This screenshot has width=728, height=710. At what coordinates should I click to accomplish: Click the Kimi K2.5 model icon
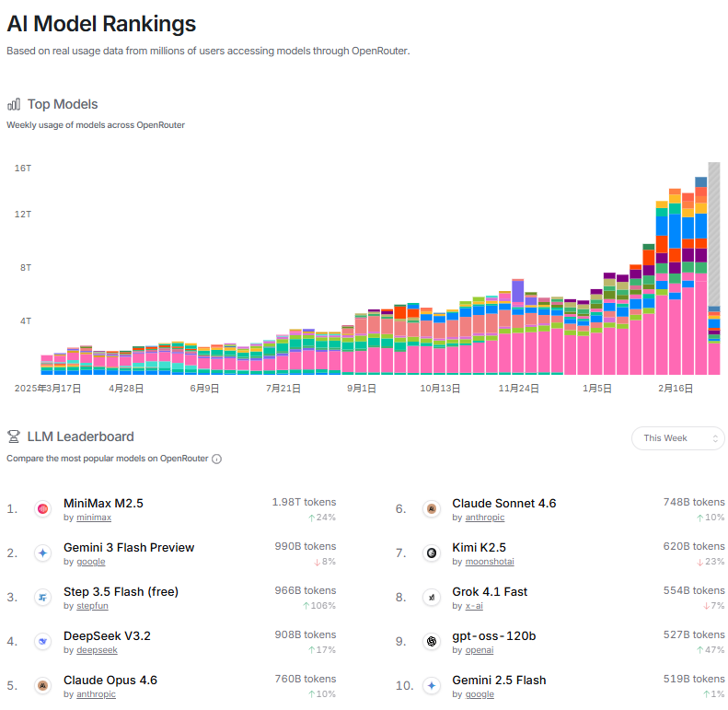[431, 553]
